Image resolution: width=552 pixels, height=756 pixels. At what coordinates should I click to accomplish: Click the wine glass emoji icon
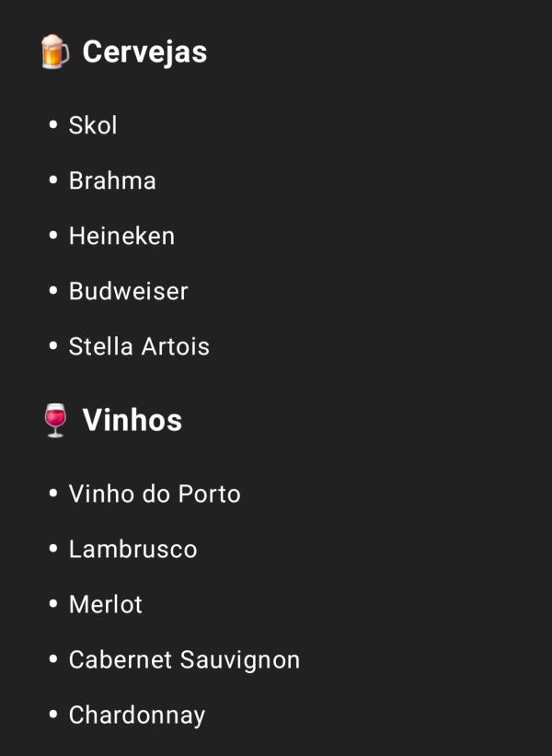55,420
